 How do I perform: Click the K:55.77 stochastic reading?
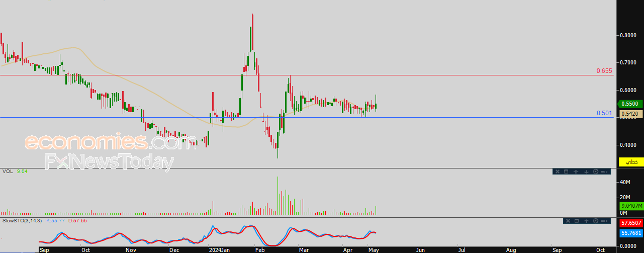pos(56,220)
